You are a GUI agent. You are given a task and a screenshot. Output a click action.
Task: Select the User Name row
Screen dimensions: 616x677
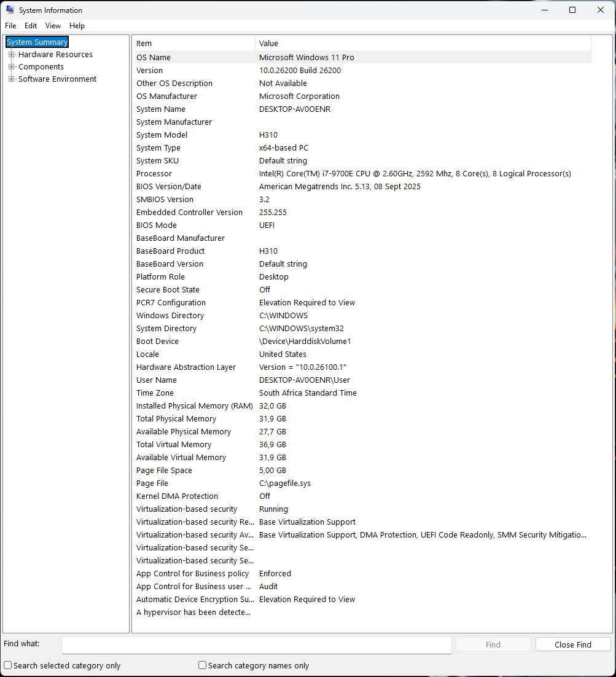coord(362,380)
